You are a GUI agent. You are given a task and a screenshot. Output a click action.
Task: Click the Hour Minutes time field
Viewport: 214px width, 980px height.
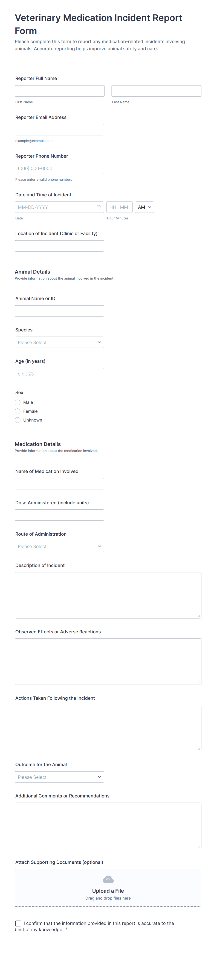tap(119, 207)
